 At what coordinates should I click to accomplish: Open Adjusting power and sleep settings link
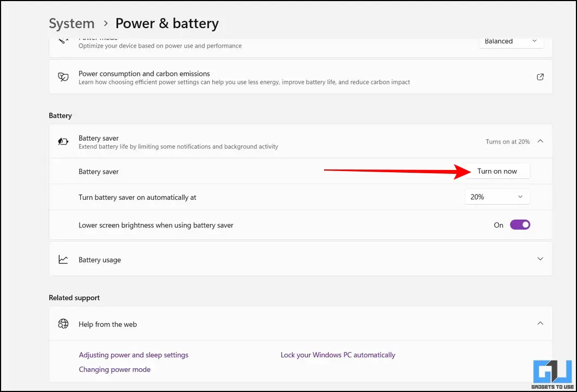[x=134, y=355]
